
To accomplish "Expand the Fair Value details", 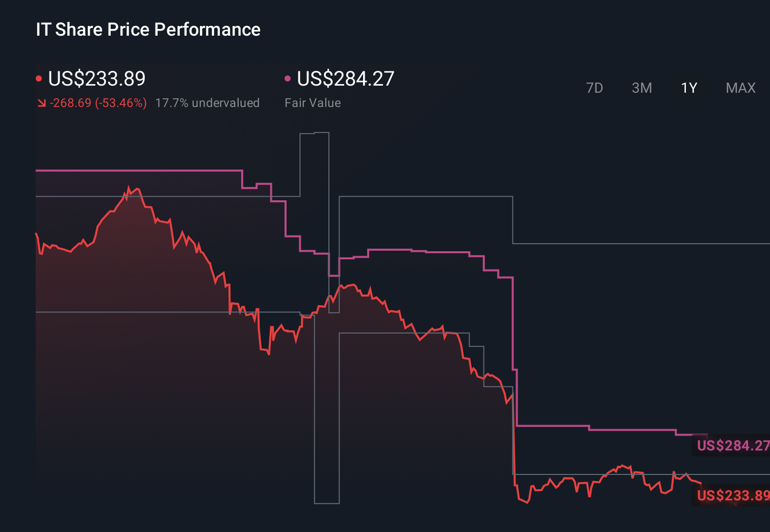I will pos(313,103).
